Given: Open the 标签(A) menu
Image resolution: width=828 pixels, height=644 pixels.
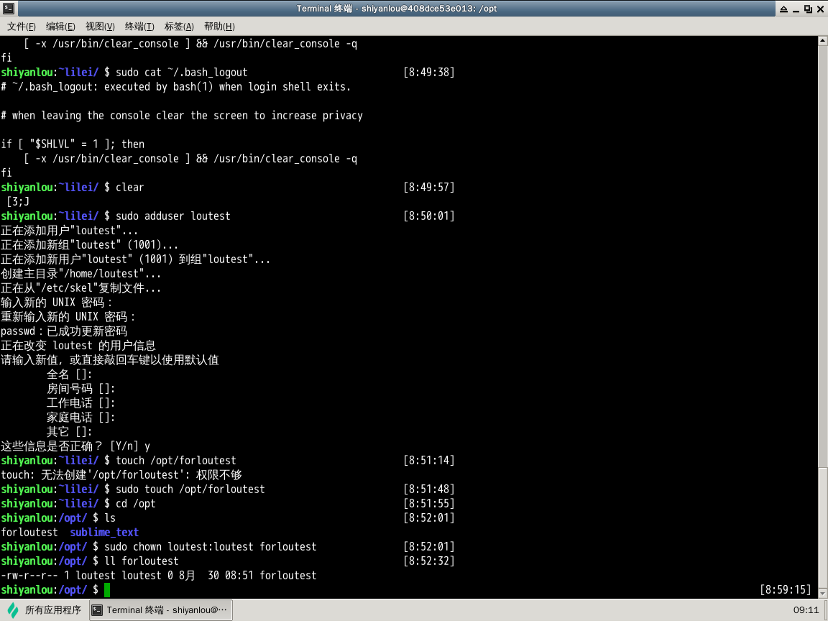Looking at the screenshot, I should pos(179,27).
